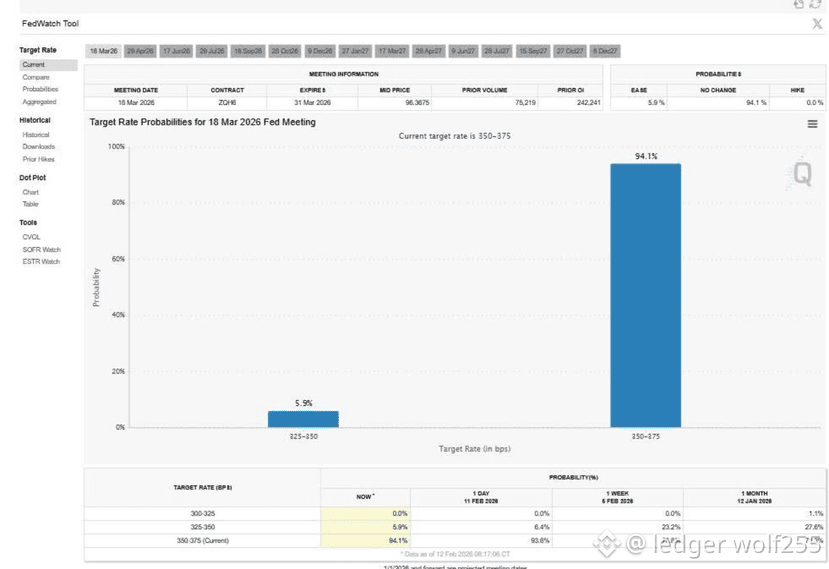Viewport: 829px width, 569px height.
Task: Open the 9 Jun27 meeting tab
Action: pyautogui.click(x=464, y=51)
